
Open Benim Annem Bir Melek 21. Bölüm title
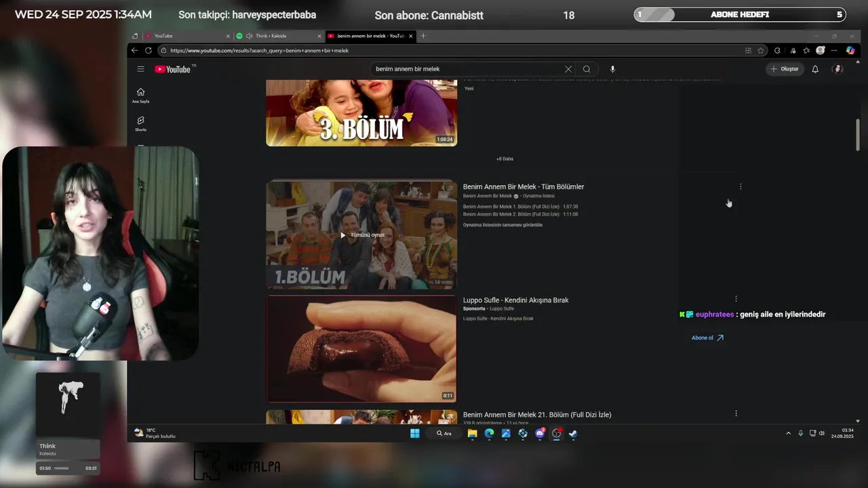pos(537,415)
